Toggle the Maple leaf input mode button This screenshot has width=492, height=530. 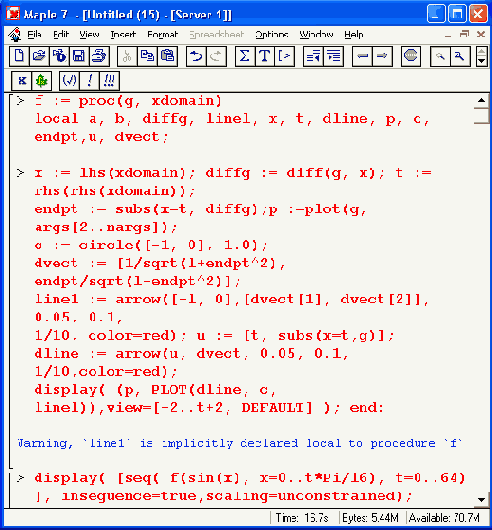[42, 81]
